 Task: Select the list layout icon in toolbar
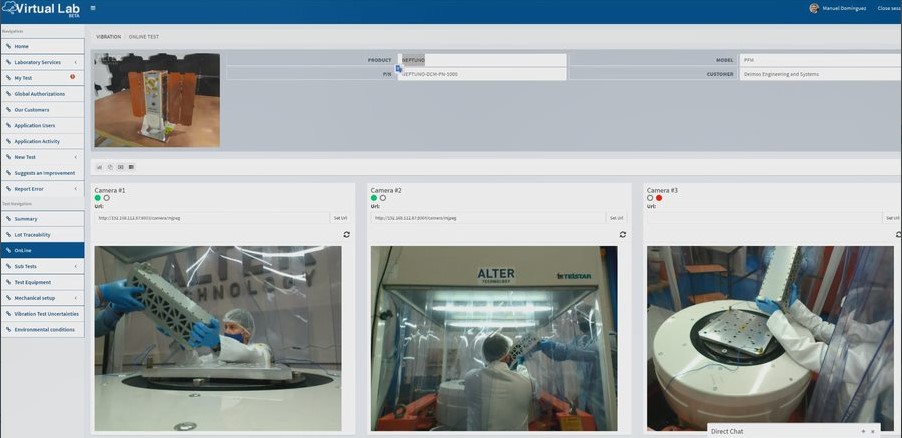(131, 167)
